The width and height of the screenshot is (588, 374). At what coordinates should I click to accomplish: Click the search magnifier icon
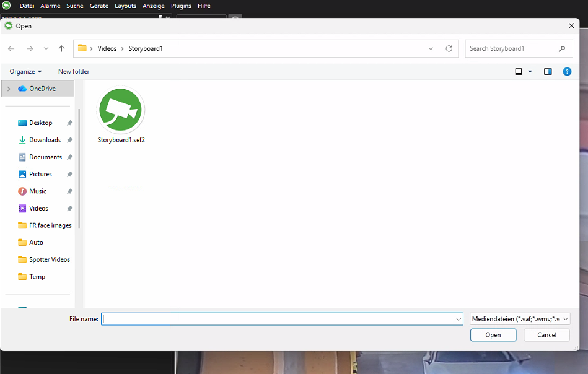[x=562, y=49]
